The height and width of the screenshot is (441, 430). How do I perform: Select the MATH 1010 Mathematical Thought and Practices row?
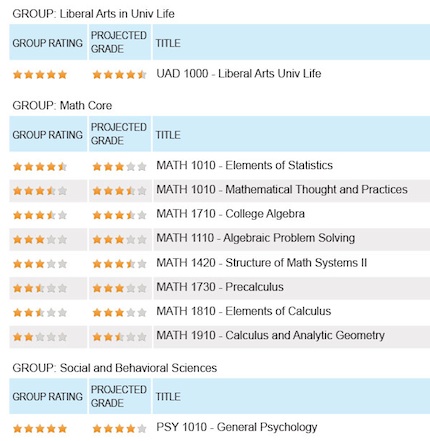pos(219,190)
